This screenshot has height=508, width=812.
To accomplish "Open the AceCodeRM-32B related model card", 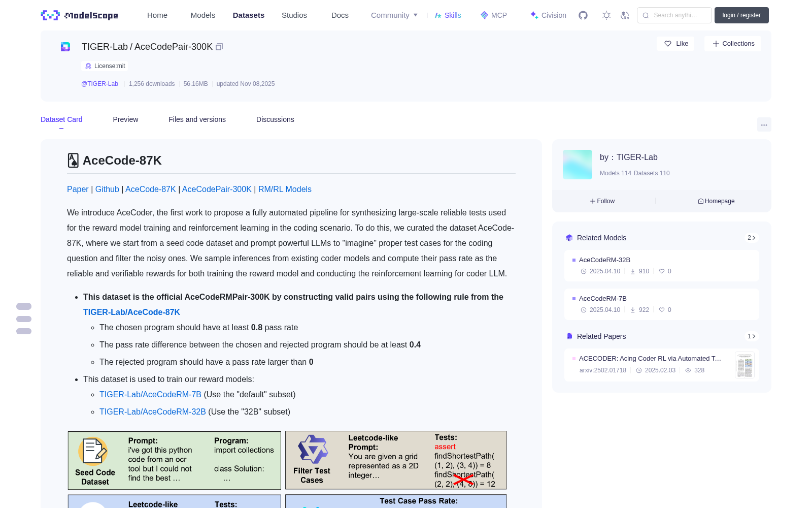I will click(662, 265).
